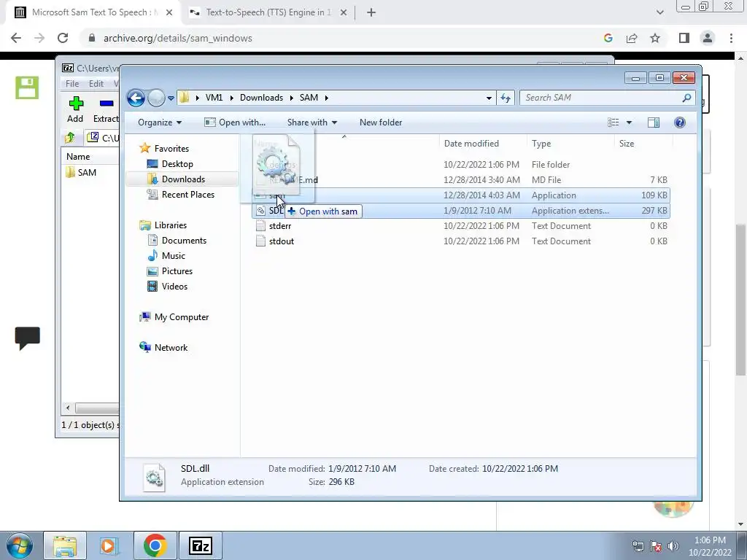
Task: Sort files by Type column header
Action: pos(570,144)
